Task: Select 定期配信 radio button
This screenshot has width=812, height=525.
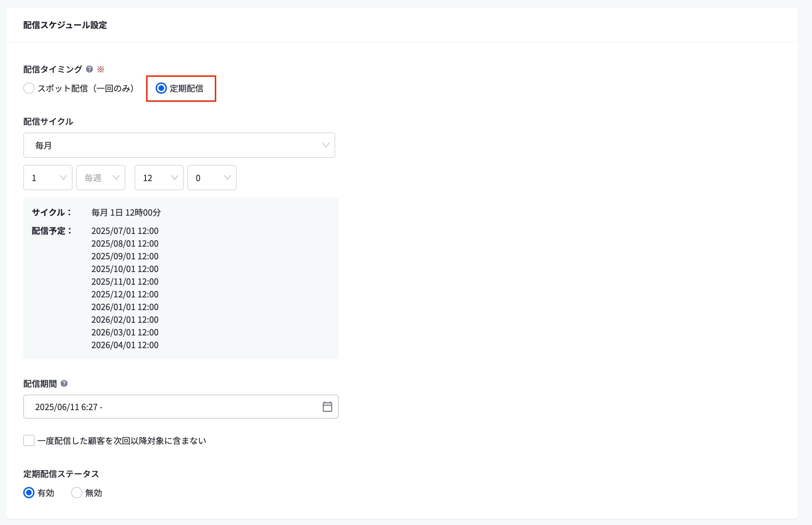Action: pyautogui.click(x=161, y=88)
